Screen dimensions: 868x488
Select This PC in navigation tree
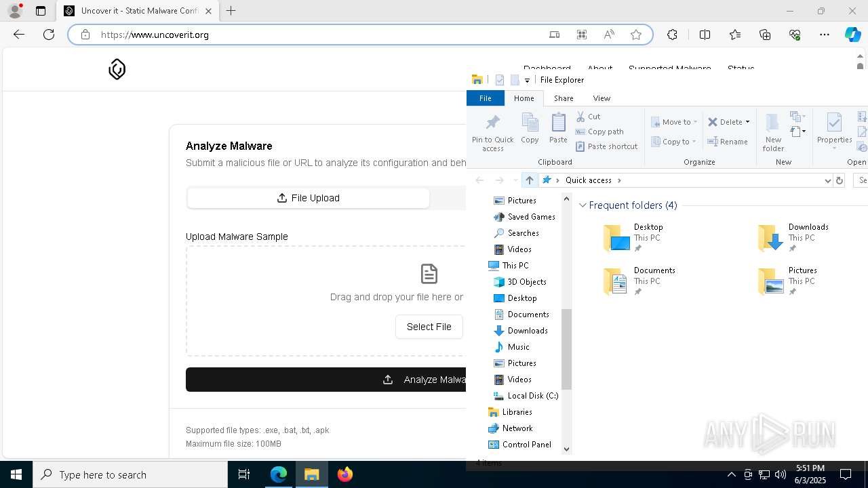[515, 266]
